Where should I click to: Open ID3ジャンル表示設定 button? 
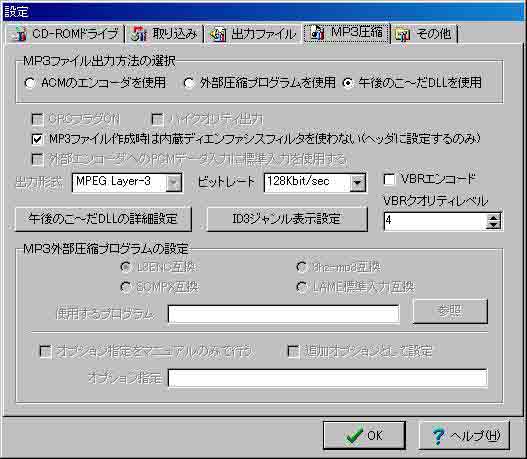pyautogui.click(x=287, y=219)
